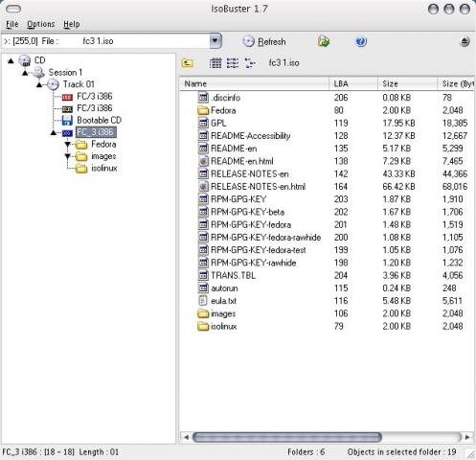This screenshot has width=476, height=460.
Task: Collapse the Track 01 node
Action: 39,85
